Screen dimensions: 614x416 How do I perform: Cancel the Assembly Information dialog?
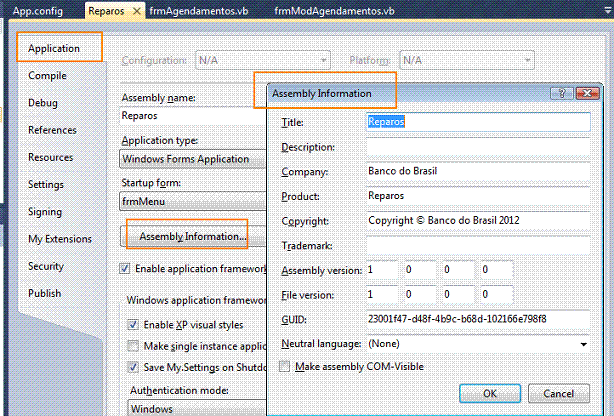pos(559,393)
